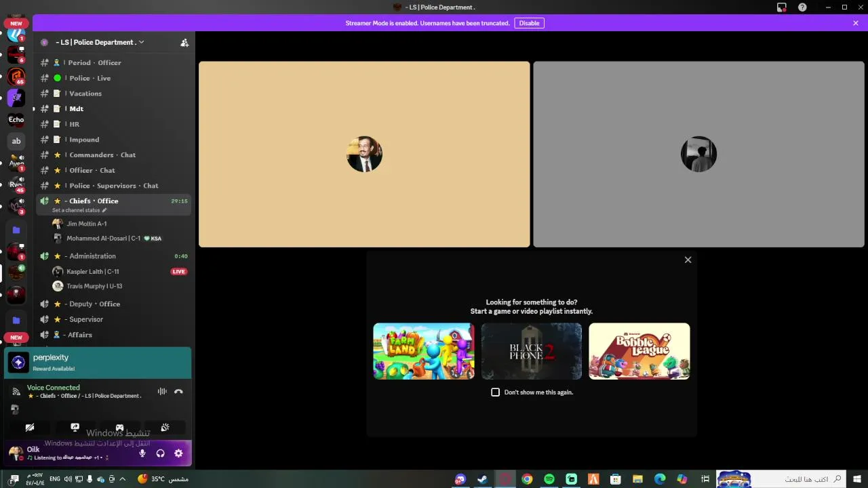Image resolution: width=868 pixels, height=488 pixels.
Task: Launch Steam from taskbar
Action: (482, 479)
